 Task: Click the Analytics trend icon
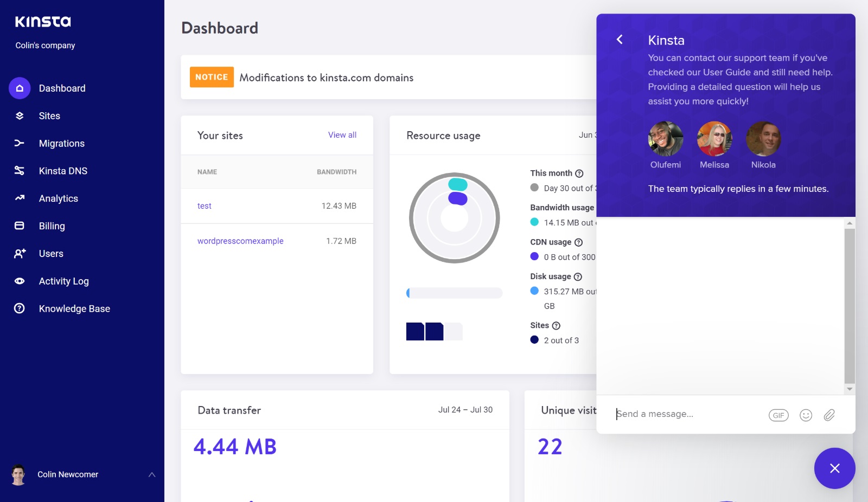pos(20,198)
